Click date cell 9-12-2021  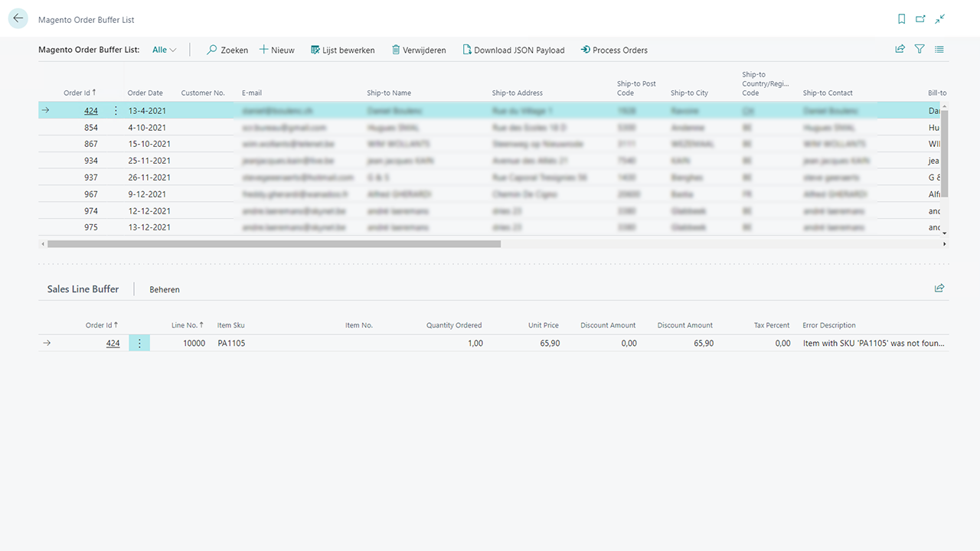[147, 194]
